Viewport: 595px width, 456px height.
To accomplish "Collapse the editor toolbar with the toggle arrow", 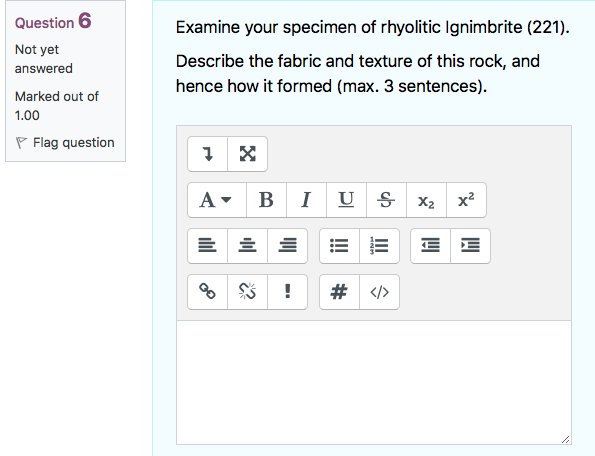I will pyautogui.click(x=208, y=154).
